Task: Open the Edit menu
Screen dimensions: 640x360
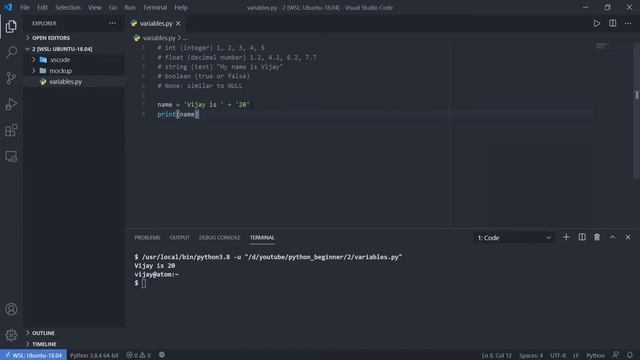Action: point(42,7)
